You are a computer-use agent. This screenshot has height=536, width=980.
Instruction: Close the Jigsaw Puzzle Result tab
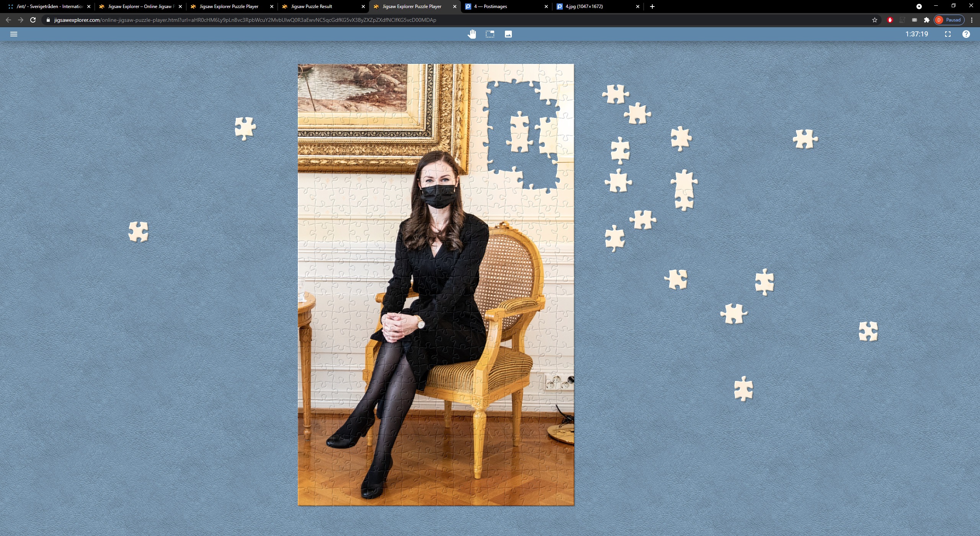[363, 7]
